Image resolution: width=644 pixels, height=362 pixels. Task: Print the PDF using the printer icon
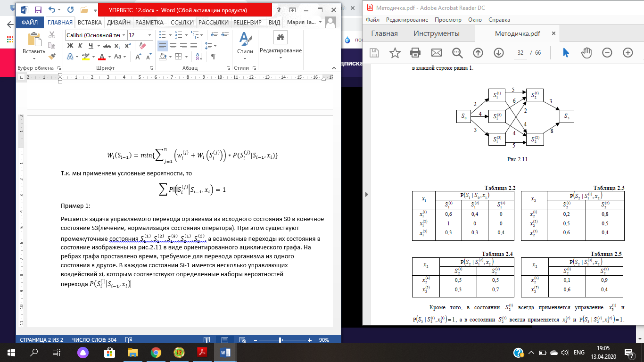pos(415,53)
